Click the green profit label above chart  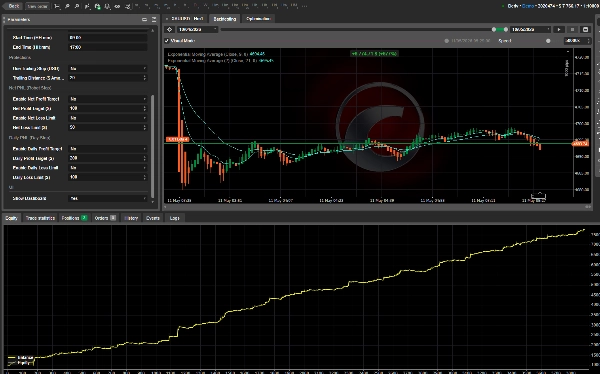374,54
